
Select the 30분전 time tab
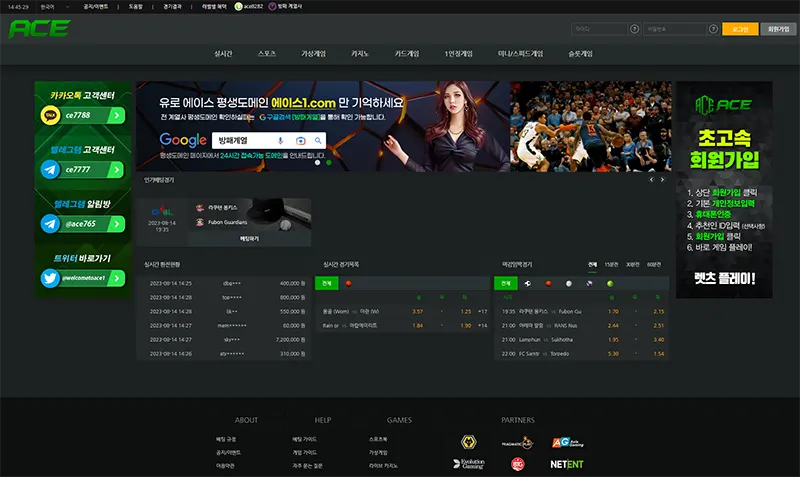point(632,264)
